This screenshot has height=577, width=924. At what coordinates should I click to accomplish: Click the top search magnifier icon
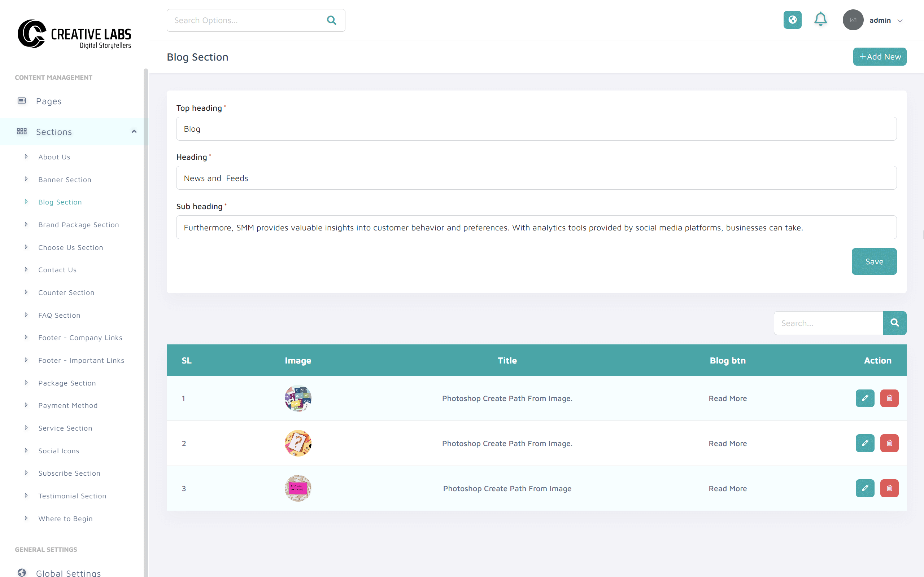pos(331,20)
